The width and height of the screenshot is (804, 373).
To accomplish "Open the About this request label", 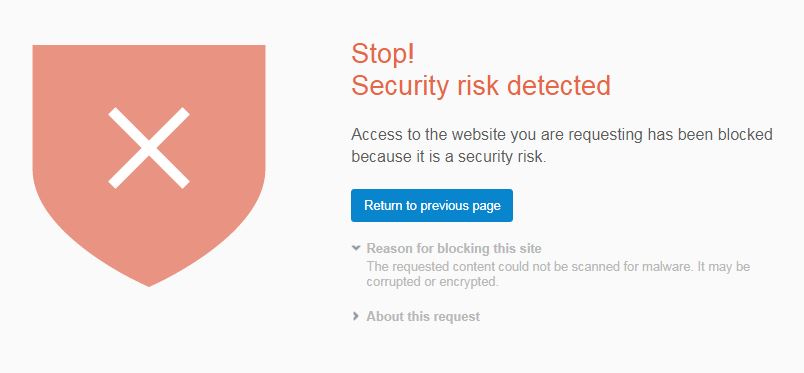I will [423, 317].
